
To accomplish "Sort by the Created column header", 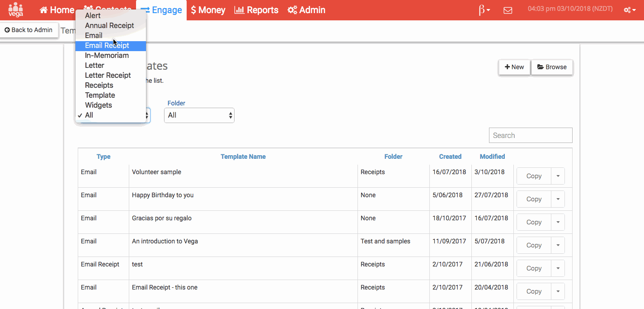I will [450, 157].
